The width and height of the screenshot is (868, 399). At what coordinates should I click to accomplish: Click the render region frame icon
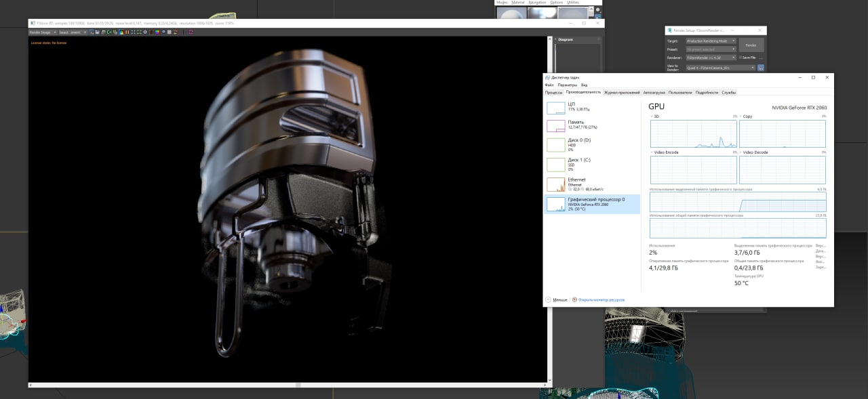pos(139,32)
